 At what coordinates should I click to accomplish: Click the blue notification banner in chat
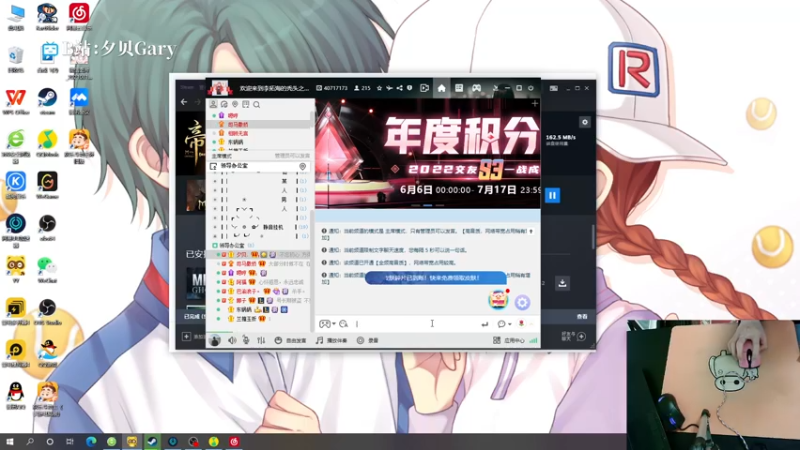point(436,278)
